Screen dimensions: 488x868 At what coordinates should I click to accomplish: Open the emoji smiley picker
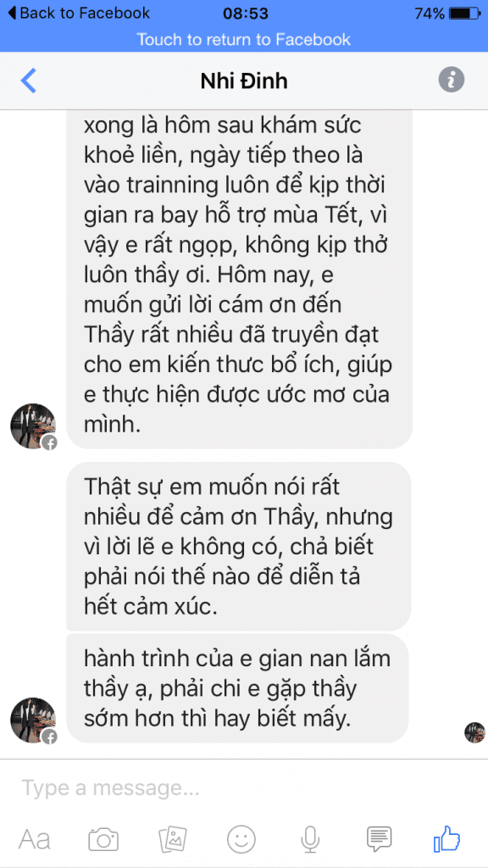(241, 839)
